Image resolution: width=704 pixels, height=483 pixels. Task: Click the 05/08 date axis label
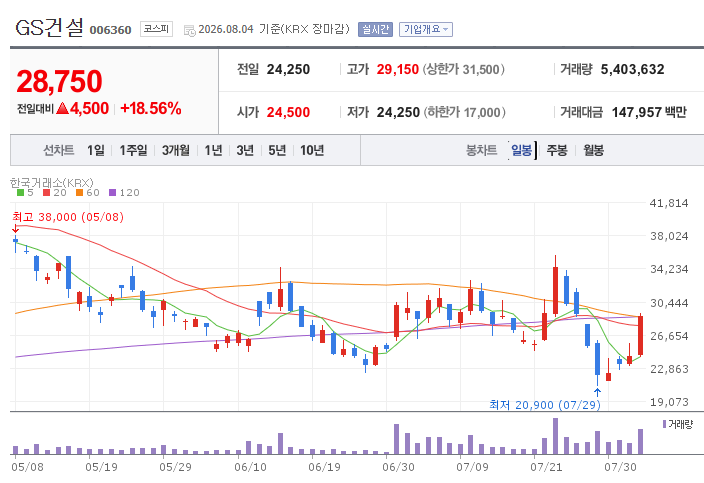[27, 467]
